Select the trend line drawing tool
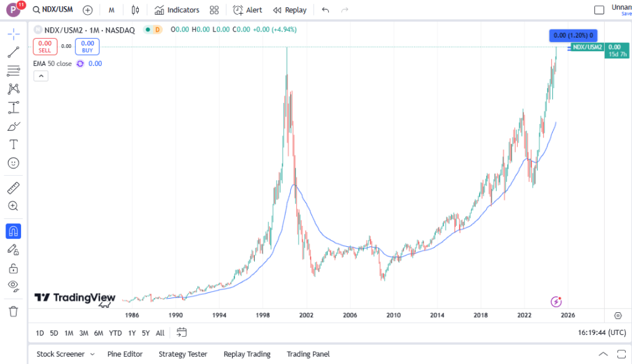Screen dimensions: 632x364 [14, 52]
